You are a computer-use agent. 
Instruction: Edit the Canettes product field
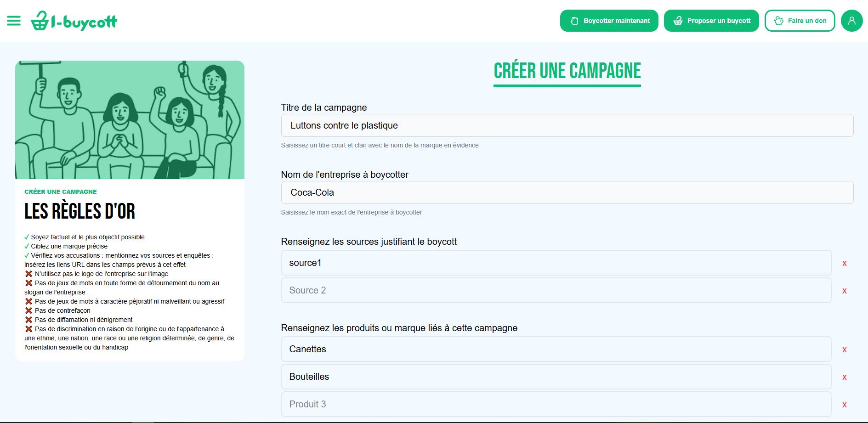[556, 349]
